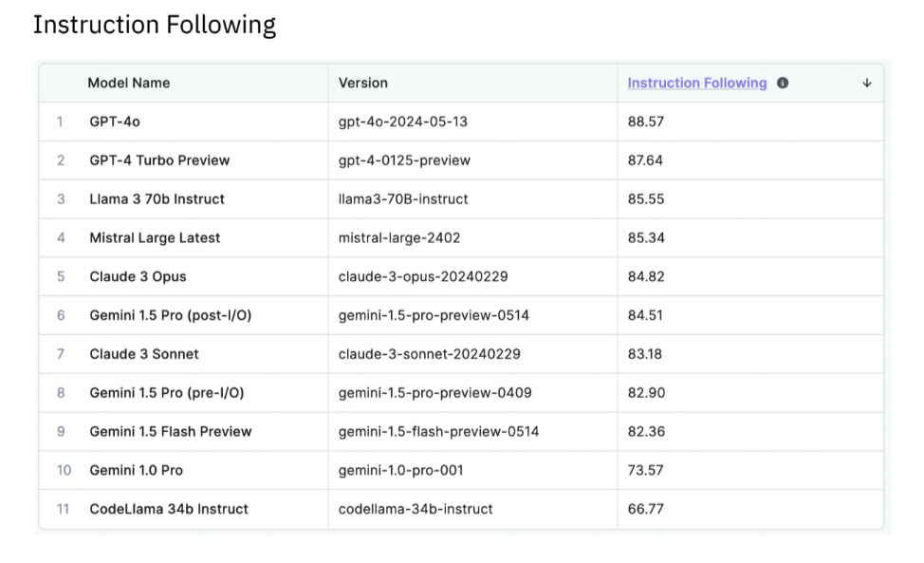Screen dimensions: 924x563
Task: Click the Gemini 1.0 Pro model name
Action: [x=136, y=471]
